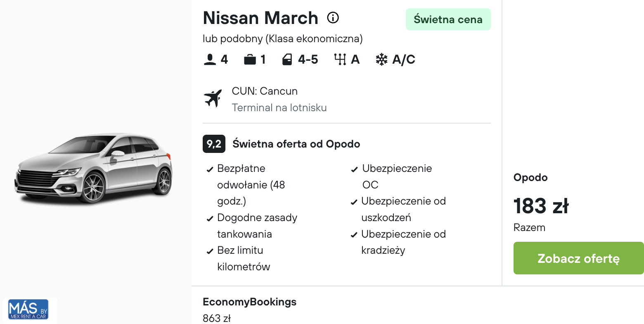Click the 9,2 rating badge
The height and width of the screenshot is (324, 644).
pyautogui.click(x=214, y=144)
